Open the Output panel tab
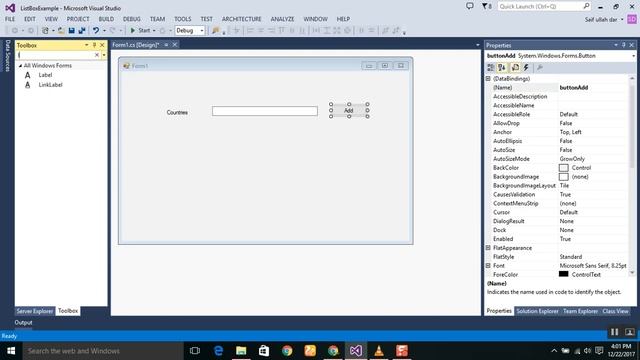 point(23,322)
